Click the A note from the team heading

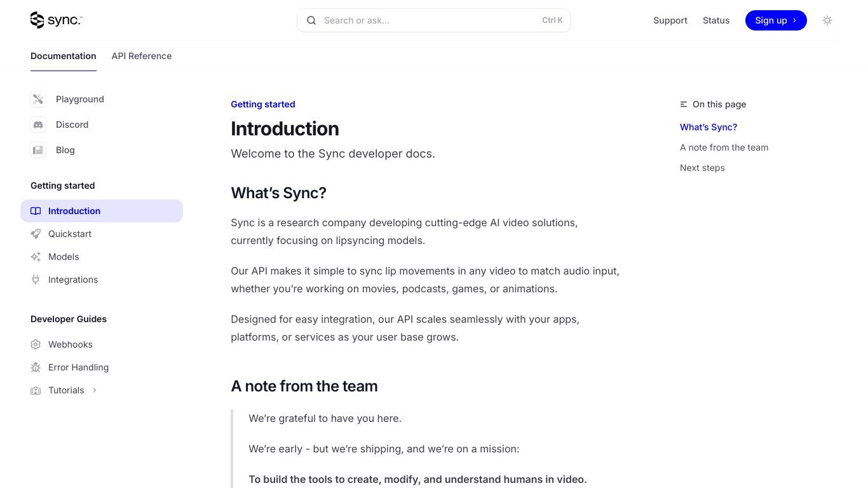click(304, 386)
